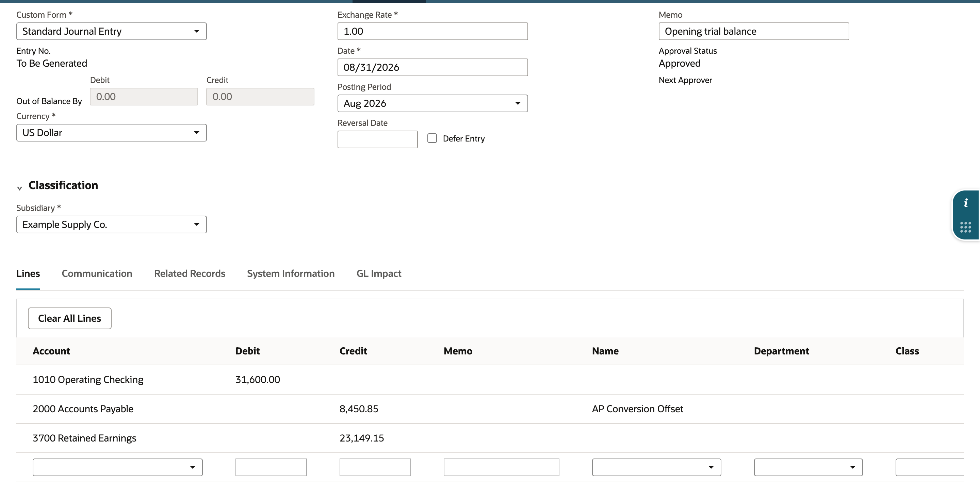
Task: Click the Credit field in the new line row
Action: tap(375, 467)
